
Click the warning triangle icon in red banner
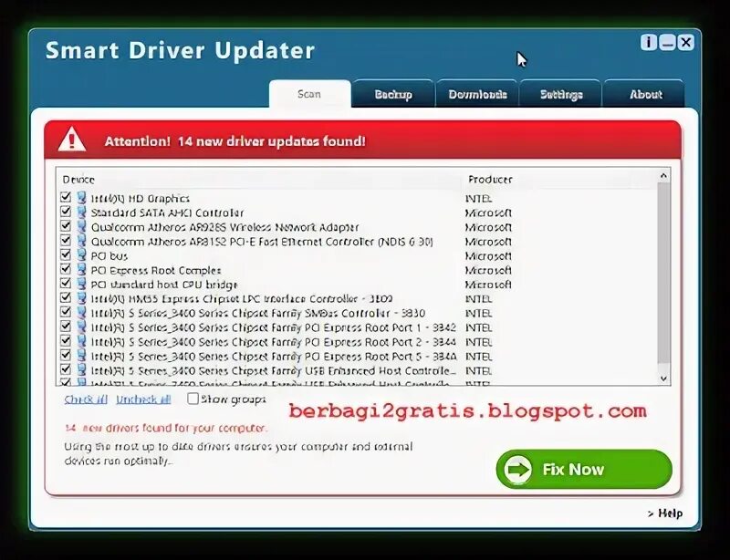click(72, 140)
